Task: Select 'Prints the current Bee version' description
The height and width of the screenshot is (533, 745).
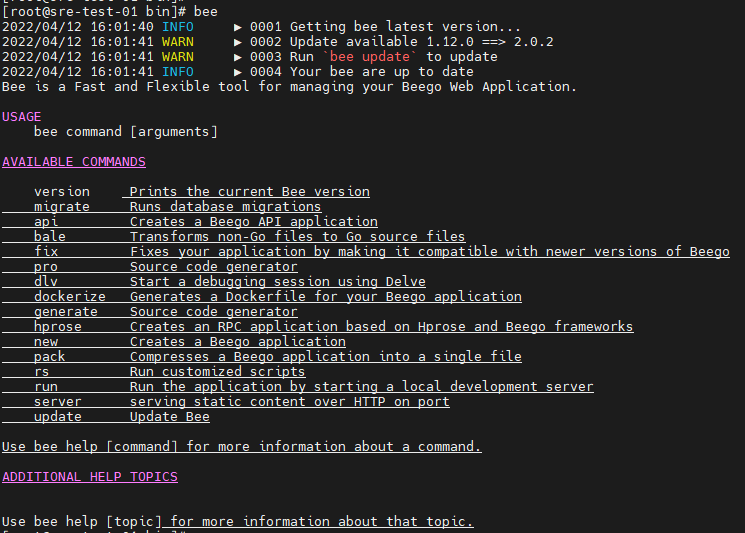Action: [x=249, y=191]
